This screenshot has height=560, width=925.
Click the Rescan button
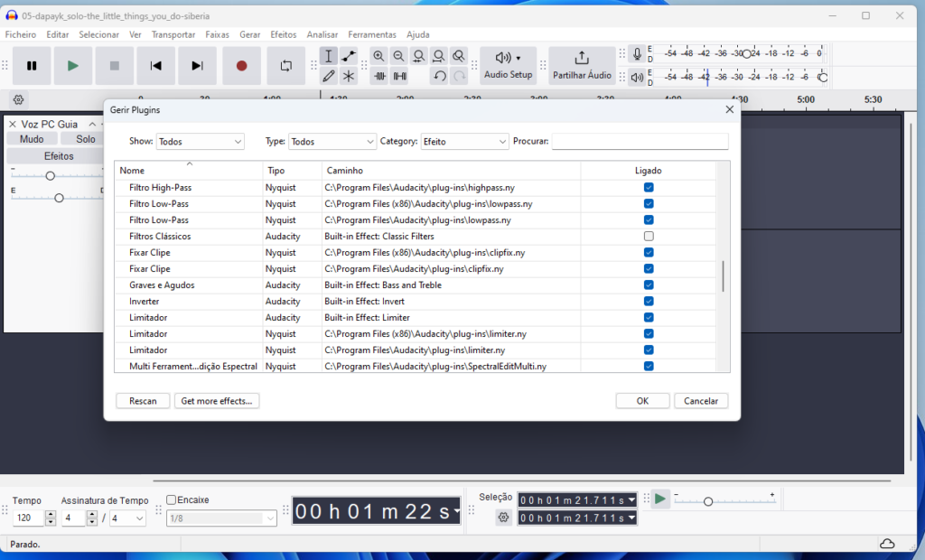[142, 400]
